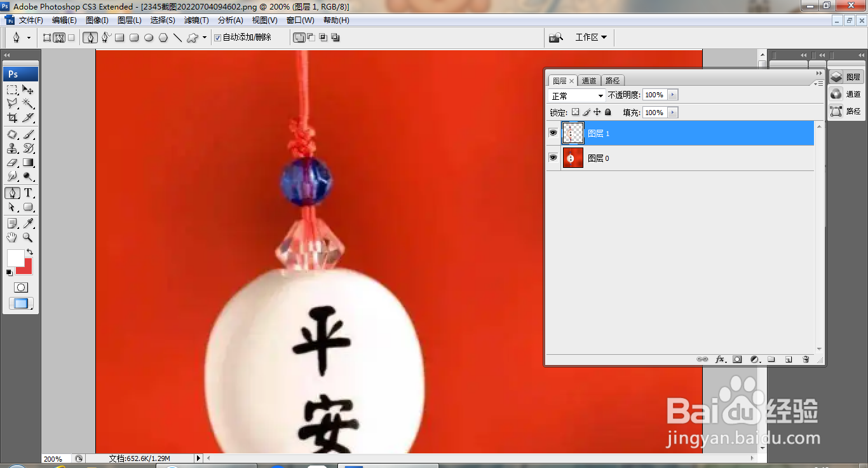Open the 图像(I) menu
The width and height of the screenshot is (868, 468).
pyautogui.click(x=97, y=20)
